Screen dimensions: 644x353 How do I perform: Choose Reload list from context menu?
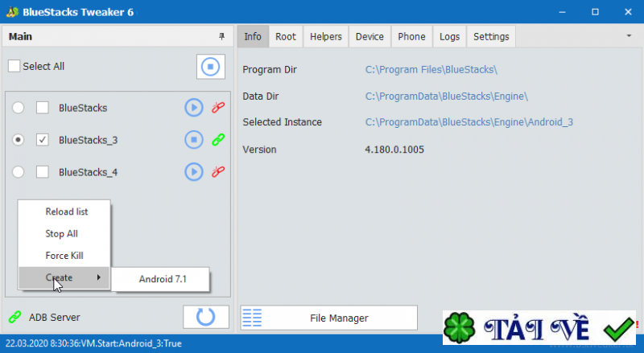pos(64,211)
